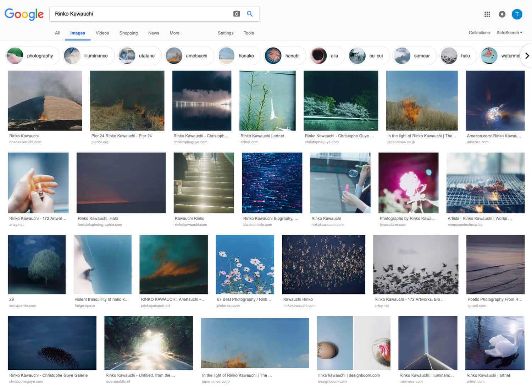Image resolution: width=532 pixels, height=392 pixels.
Task: Select the photography suggestion chip
Action: 32,56
